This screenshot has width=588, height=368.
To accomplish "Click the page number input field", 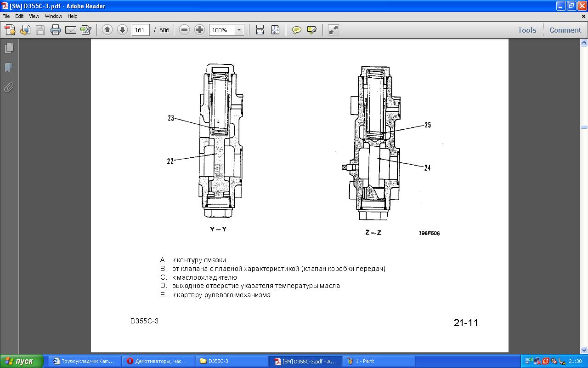I will (x=140, y=30).
